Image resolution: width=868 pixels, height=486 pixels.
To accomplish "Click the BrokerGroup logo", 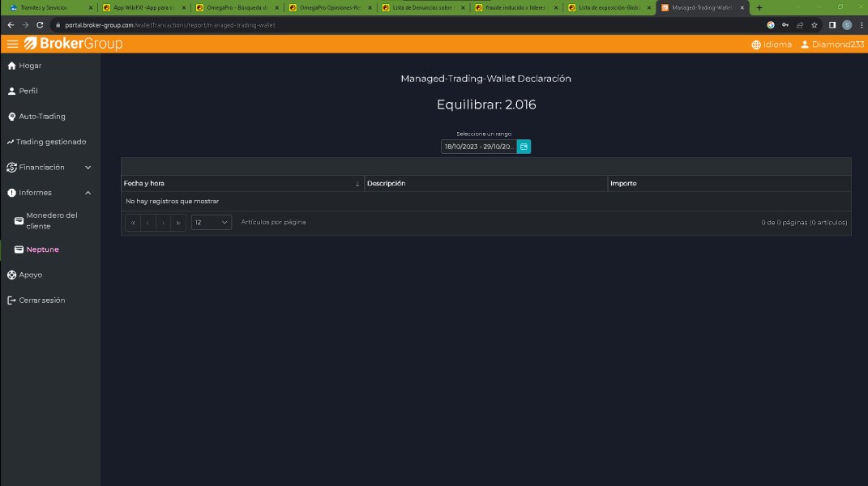I will coord(73,44).
